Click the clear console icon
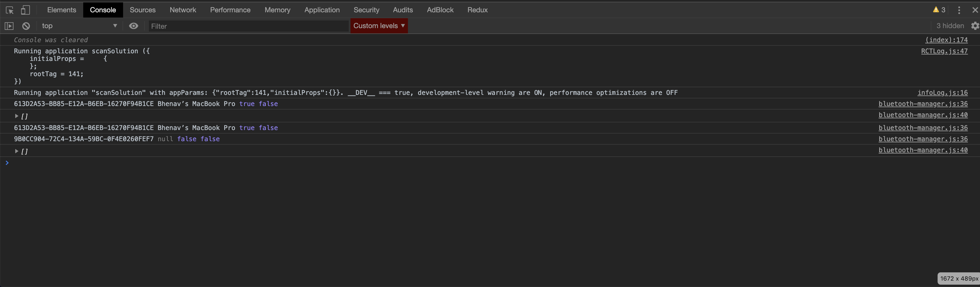The image size is (980, 287). tap(25, 26)
